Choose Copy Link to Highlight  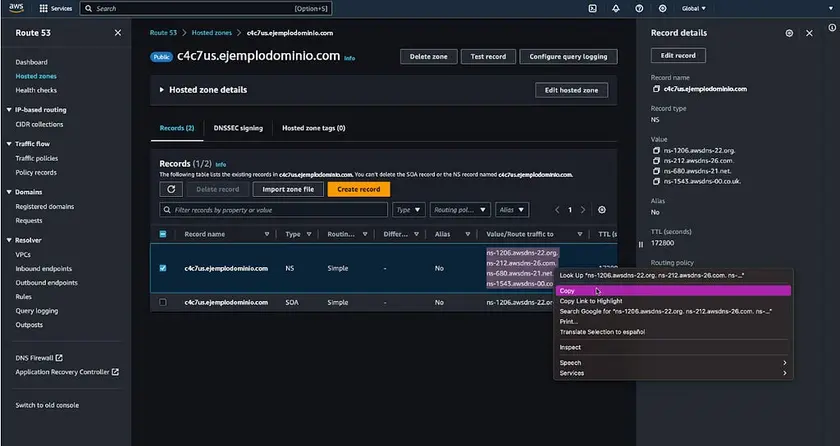click(673, 301)
